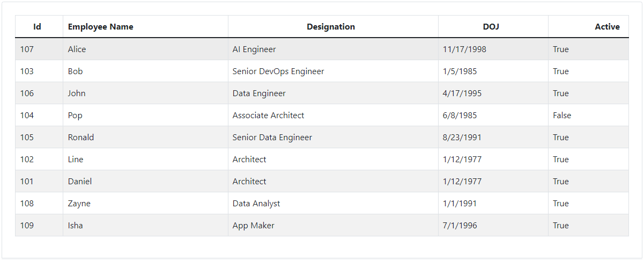This screenshot has height=260, width=644.
Task: Click the Active column header
Action: pos(607,27)
